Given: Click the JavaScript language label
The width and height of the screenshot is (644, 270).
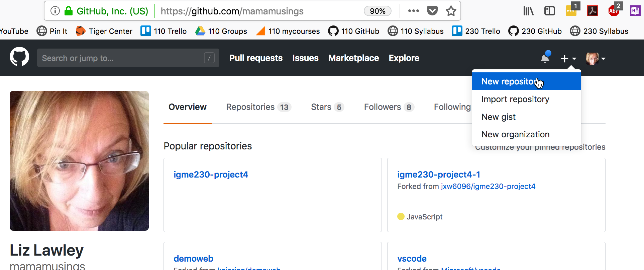Looking at the screenshot, I should pos(424,217).
